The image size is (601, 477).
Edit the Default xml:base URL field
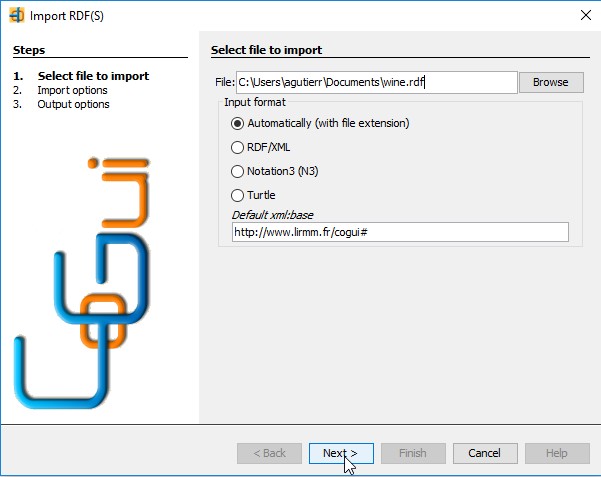(400, 232)
